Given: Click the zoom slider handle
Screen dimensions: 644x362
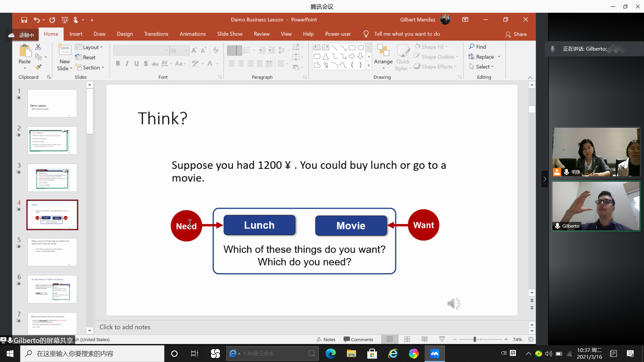Looking at the screenshot, I should (x=475, y=339).
